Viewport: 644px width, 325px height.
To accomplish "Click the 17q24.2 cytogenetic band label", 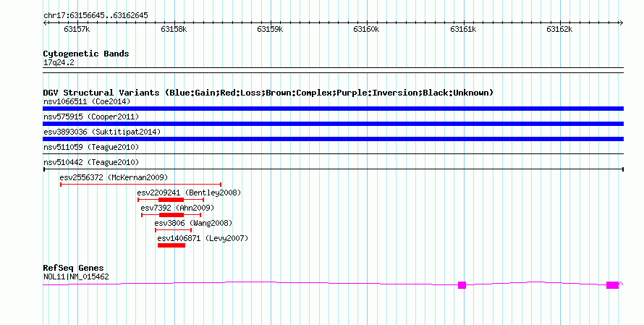I will pos(59,62).
